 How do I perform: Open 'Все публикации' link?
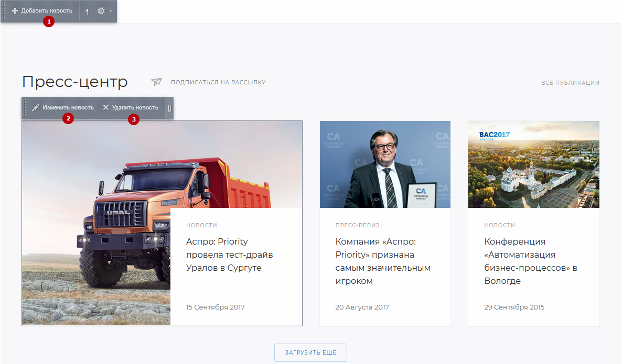pos(570,83)
